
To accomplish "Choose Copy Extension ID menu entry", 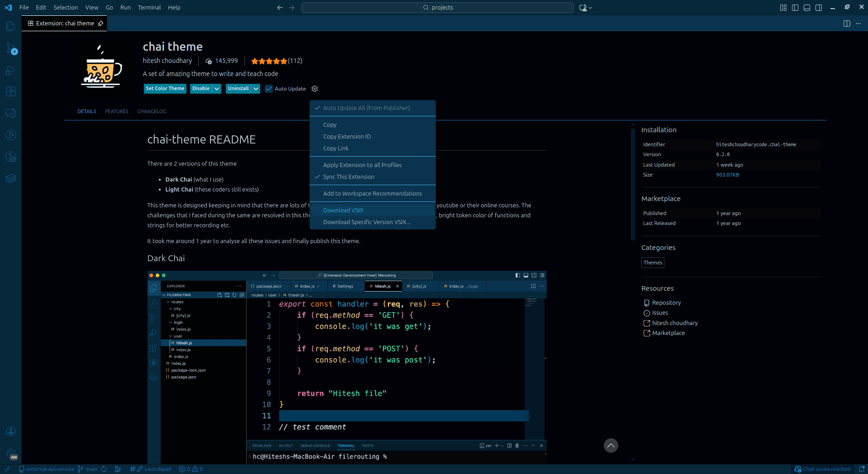I will pos(372,136).
